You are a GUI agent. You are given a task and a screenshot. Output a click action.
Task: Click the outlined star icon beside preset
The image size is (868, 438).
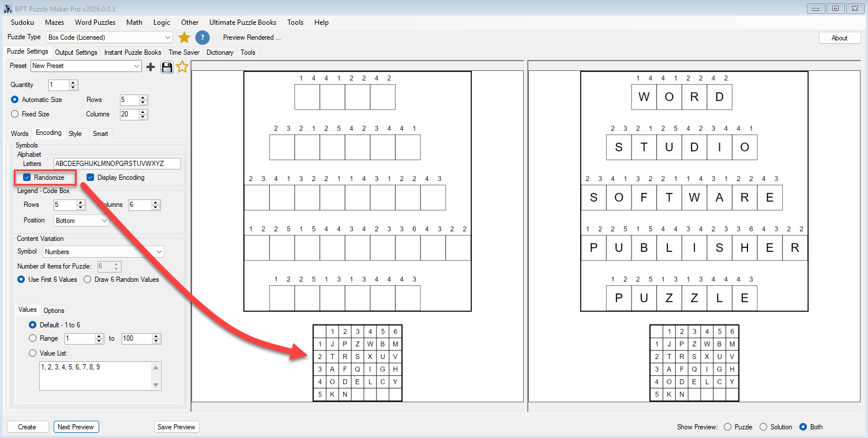(182, 67)
